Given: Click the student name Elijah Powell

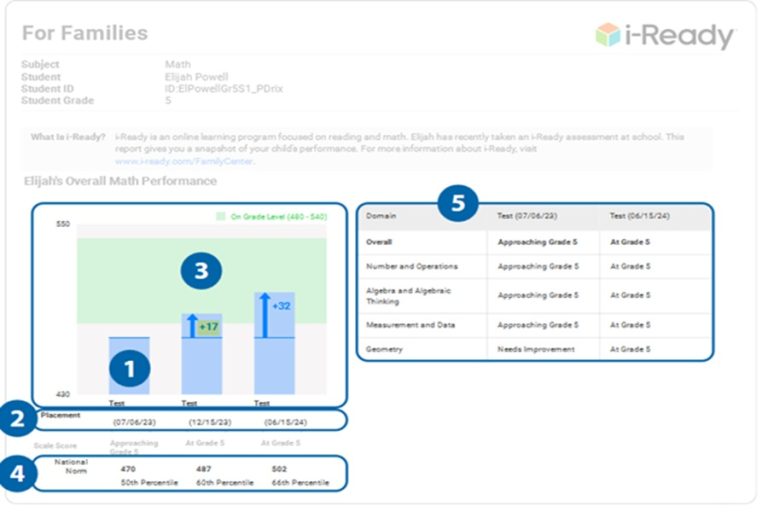Looking at the screenshot, I should pos(196,77).
